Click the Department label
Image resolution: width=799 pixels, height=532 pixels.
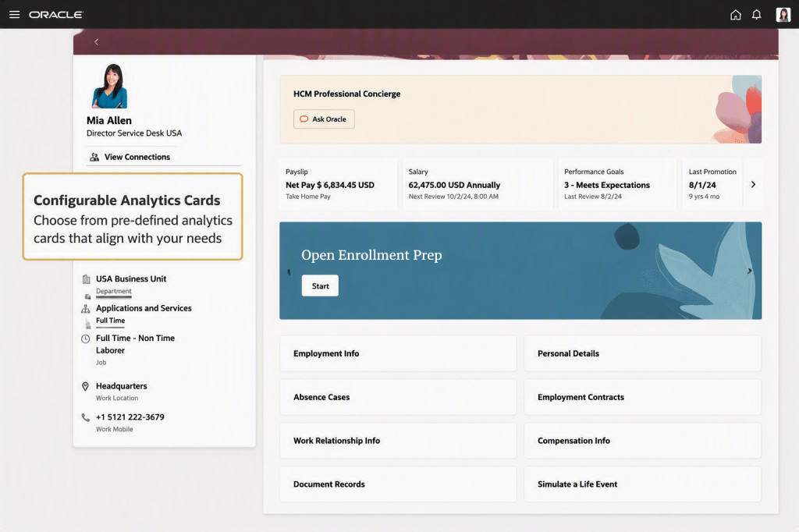pos(114,291)
